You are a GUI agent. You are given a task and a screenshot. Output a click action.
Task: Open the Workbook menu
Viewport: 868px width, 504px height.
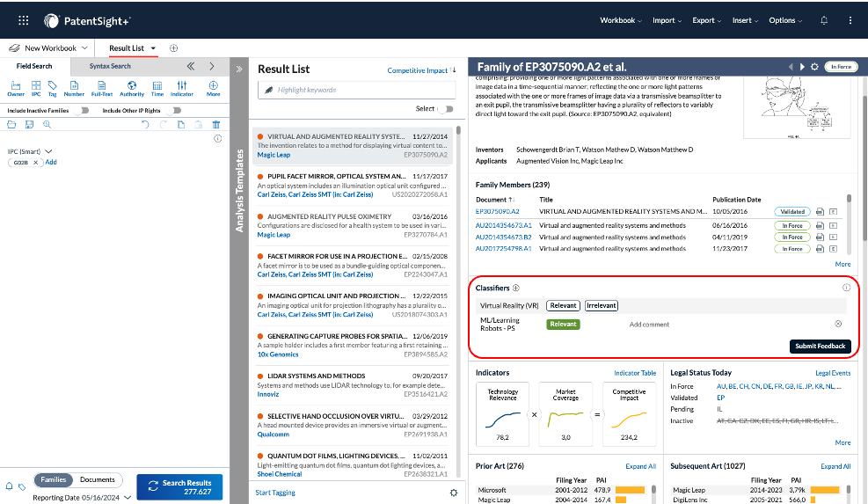[621, 20]
